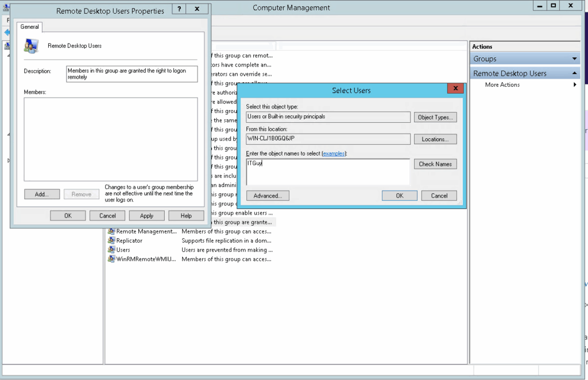Open the Advanced search options button
The image size is (588, 380).
click(x=268, y=196)
